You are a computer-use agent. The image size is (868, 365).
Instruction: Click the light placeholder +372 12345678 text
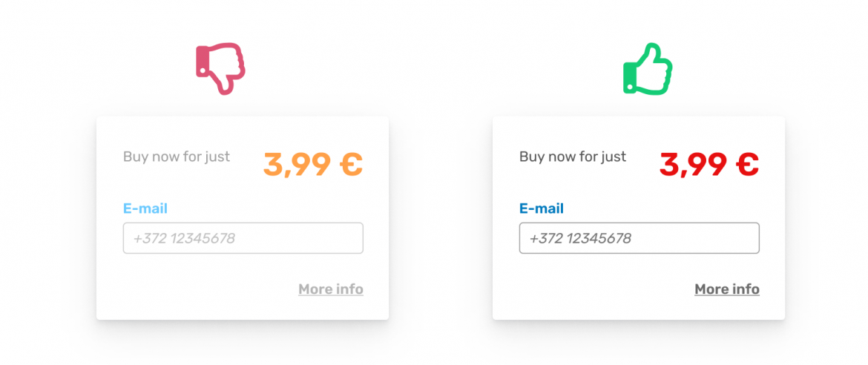point(184,239)
